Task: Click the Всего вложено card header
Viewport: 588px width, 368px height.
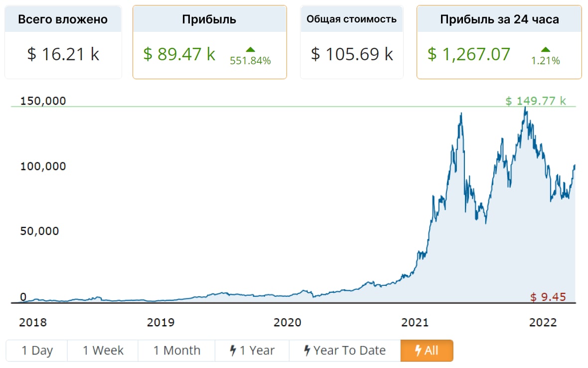Action: (63, 19)
